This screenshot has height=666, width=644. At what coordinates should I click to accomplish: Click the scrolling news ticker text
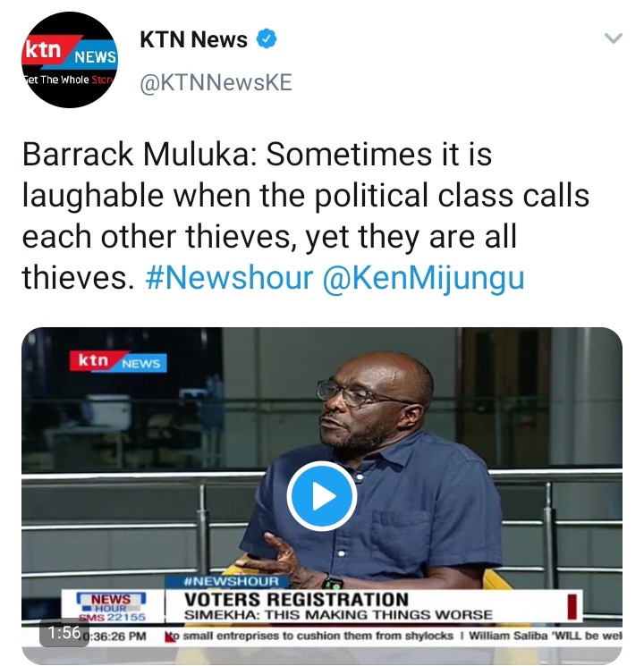coord(396,636)
